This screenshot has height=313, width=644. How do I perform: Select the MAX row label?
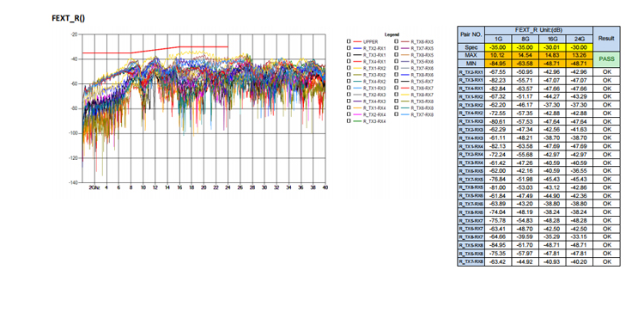point(471,56)
